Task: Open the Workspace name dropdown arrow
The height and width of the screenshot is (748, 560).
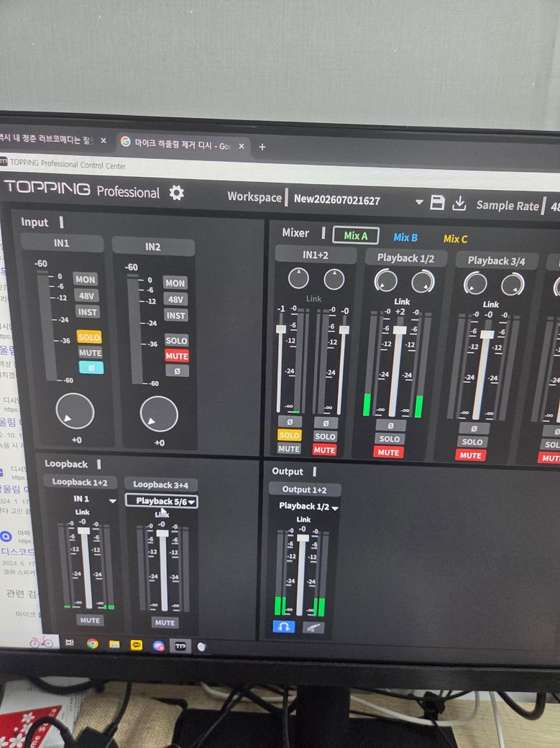Action: tap(419, 202)
